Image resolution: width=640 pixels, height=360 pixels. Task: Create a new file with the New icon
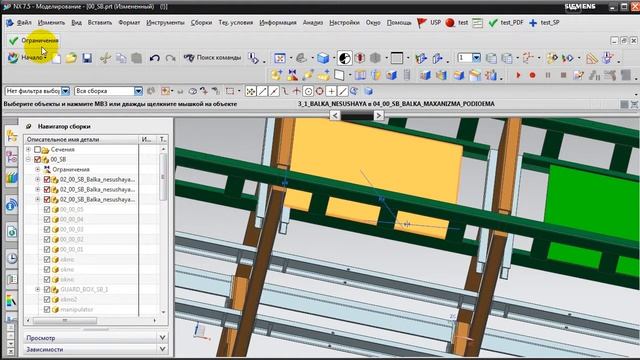(x=56, y=58)
